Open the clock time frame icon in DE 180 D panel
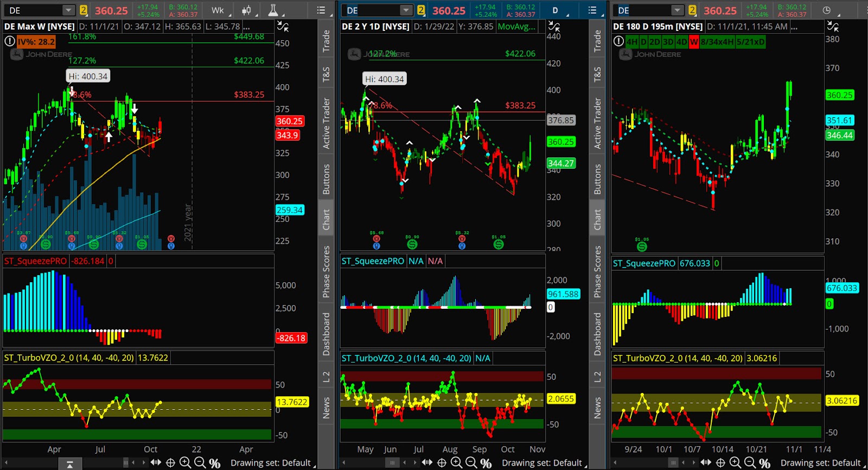This screenshot has height=470, width=868. tap(826, 10)
